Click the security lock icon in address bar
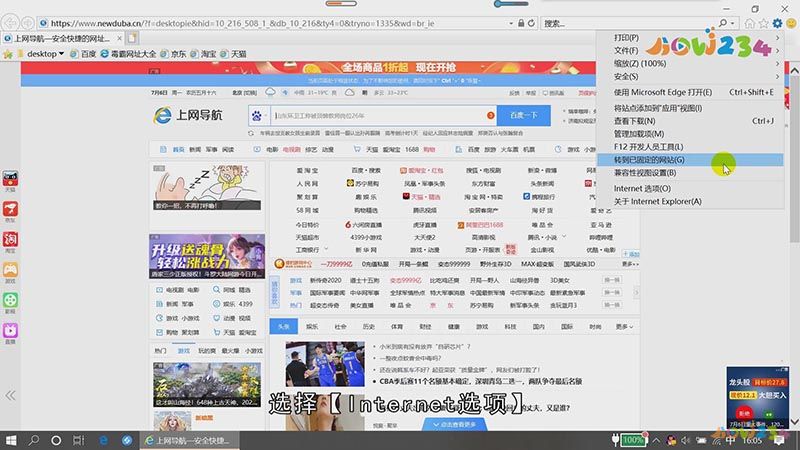The width and height of the screenshot is (800, 450). (521, 23)
